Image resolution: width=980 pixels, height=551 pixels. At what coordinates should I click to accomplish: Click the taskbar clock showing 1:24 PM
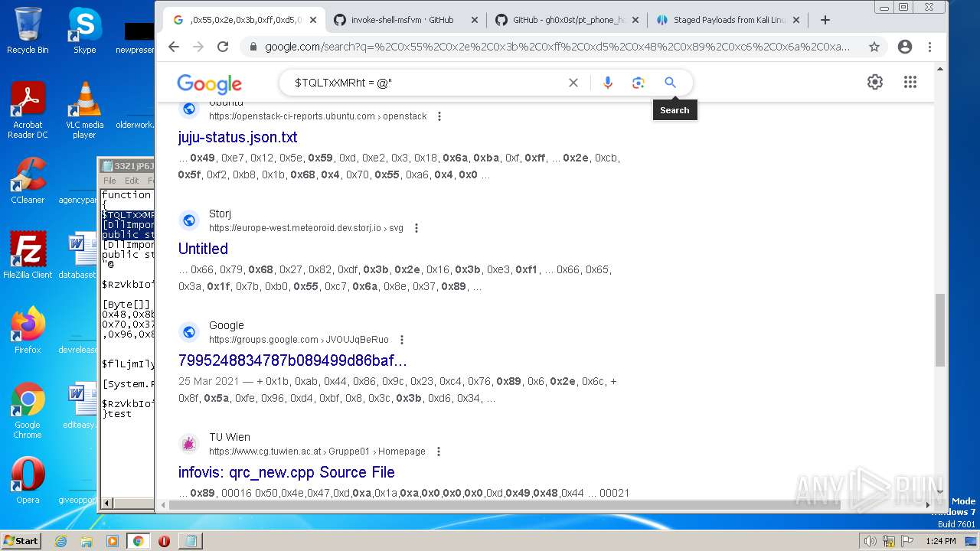tap(940, 541)
